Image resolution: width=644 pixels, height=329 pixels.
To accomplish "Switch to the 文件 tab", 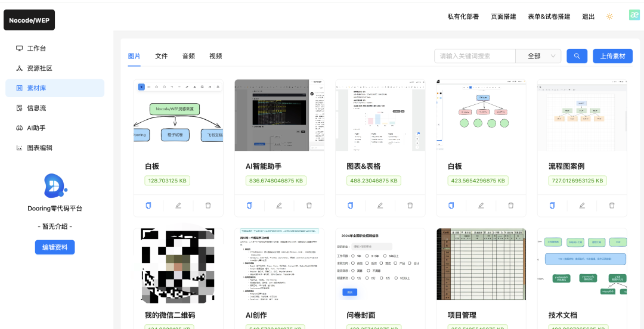I will [x=162, y=56].
